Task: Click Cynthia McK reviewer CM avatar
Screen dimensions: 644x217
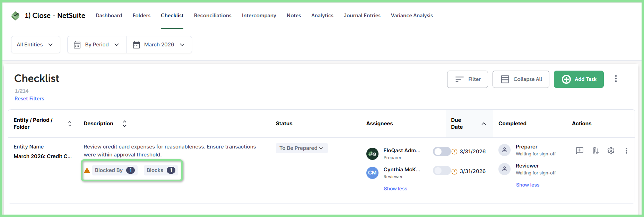Action: tap(372, 173)
